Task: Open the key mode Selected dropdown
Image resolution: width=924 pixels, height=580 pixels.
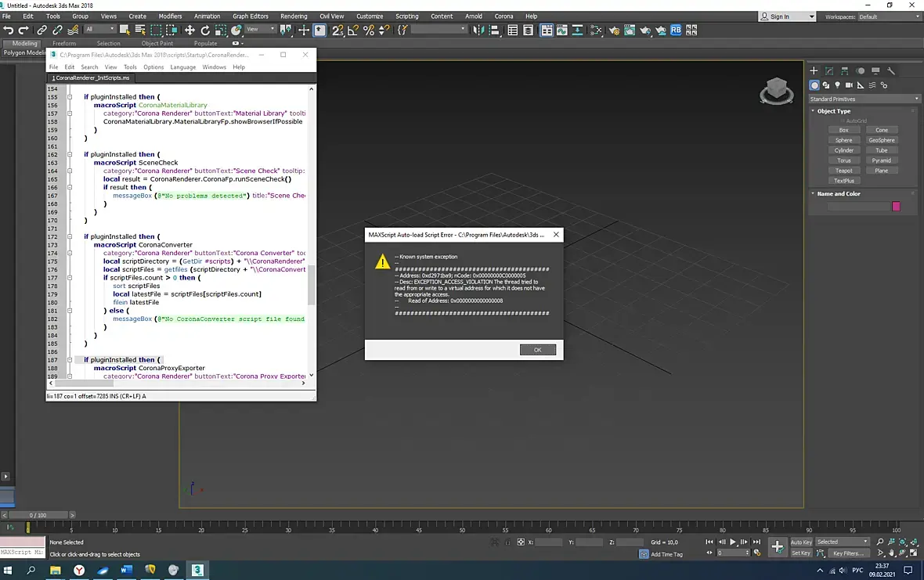Action: click(843, 542)
